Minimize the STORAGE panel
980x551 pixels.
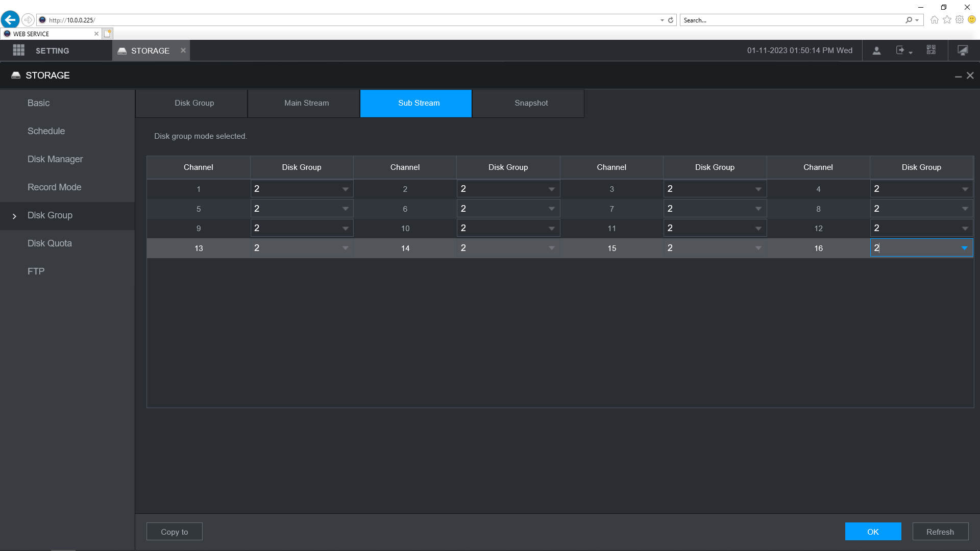coord(958,76)
